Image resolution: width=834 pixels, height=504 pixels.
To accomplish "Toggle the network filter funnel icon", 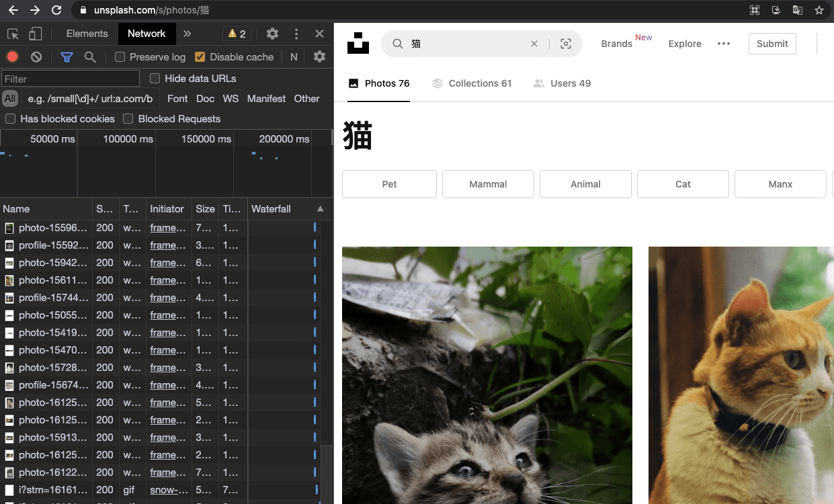I will point(67,57).
